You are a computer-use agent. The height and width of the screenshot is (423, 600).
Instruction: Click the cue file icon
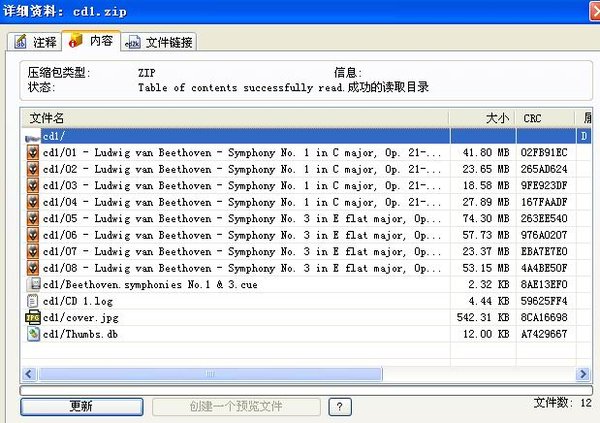click(x=34, y=284)
